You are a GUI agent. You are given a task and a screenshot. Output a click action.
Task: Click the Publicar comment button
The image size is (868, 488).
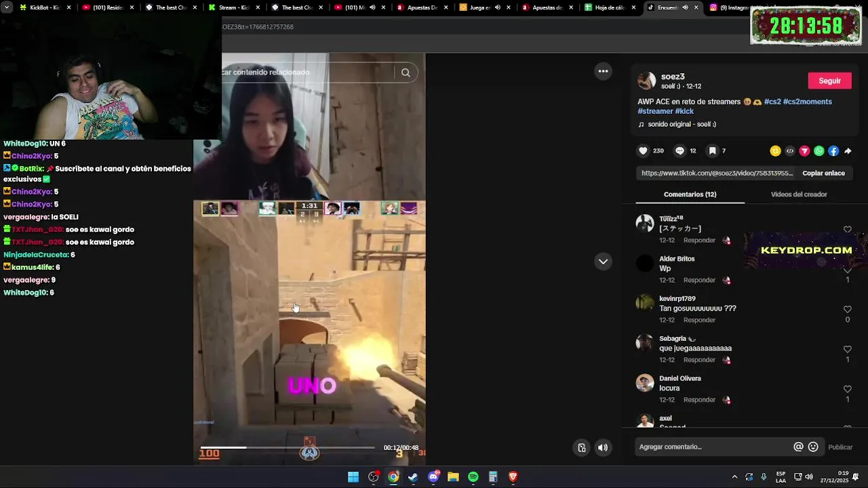pos(840,447)
